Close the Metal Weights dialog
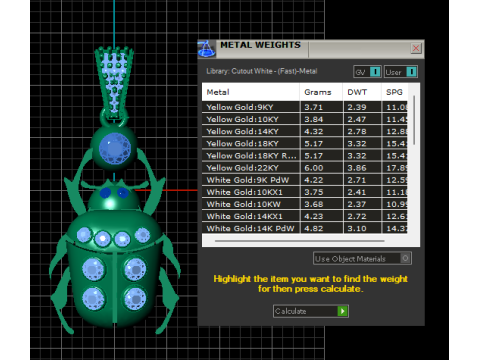 point(416,49)
